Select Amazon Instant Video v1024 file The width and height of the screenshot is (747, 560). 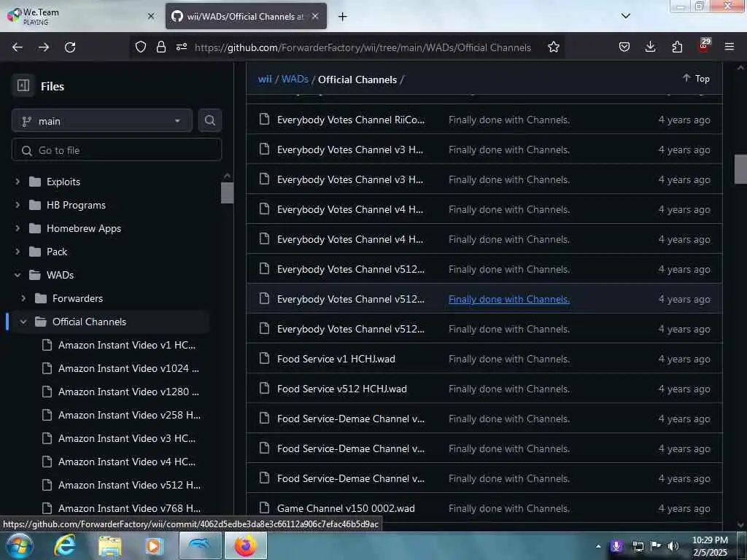click(x=128, y=368)
